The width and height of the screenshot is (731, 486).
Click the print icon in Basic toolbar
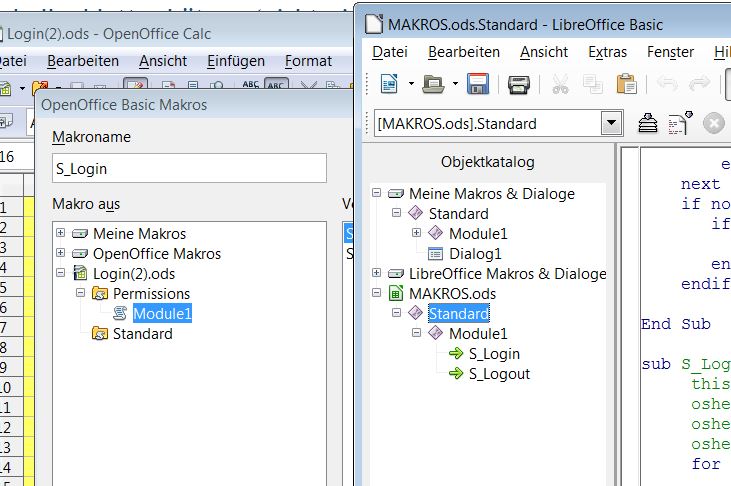[518, 84]
